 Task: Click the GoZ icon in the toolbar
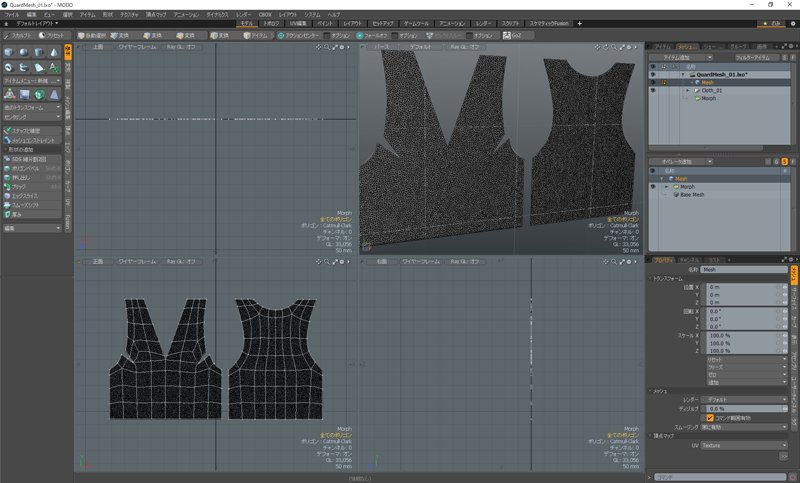[507, 36]
